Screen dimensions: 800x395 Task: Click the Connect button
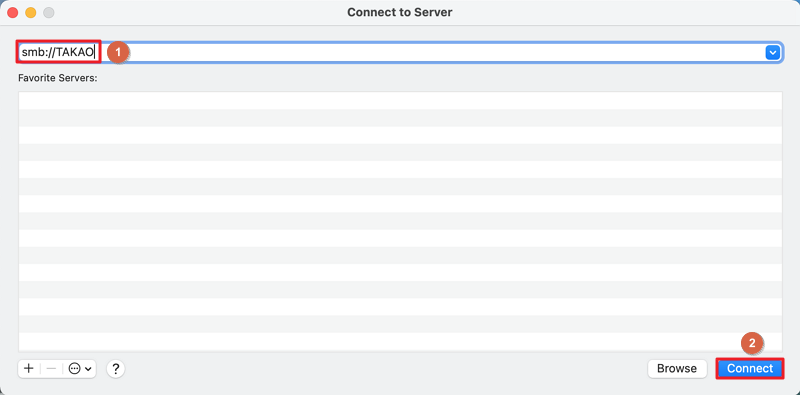pos(750,368)
